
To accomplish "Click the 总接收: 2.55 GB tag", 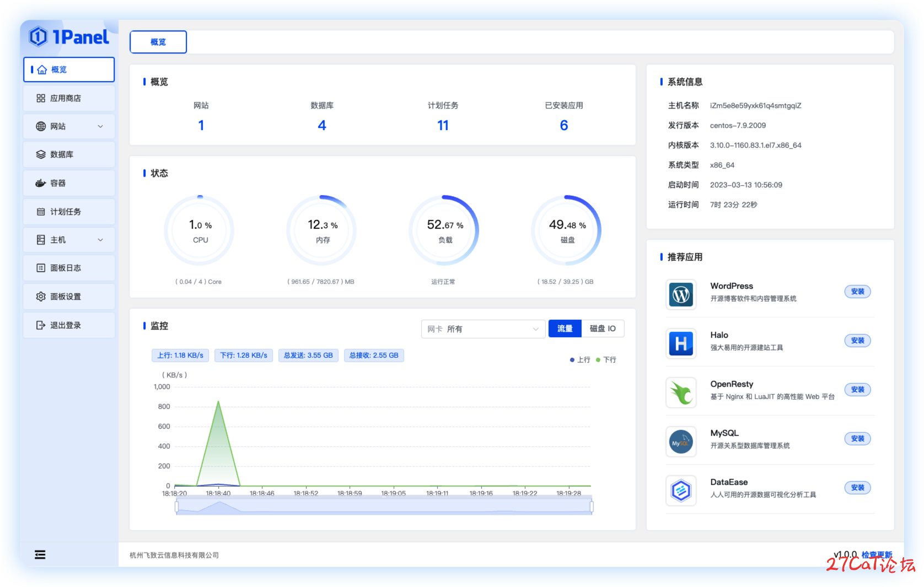I will click(374, 356).
